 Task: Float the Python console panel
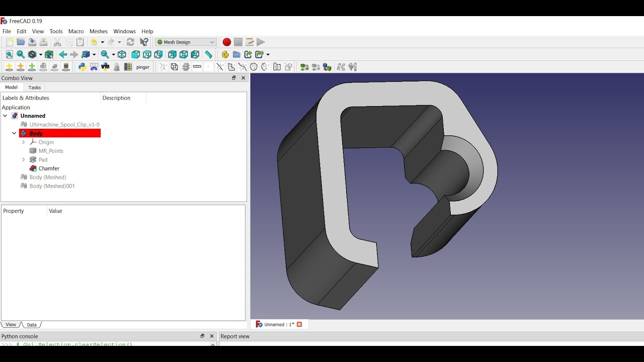[202, 336]
